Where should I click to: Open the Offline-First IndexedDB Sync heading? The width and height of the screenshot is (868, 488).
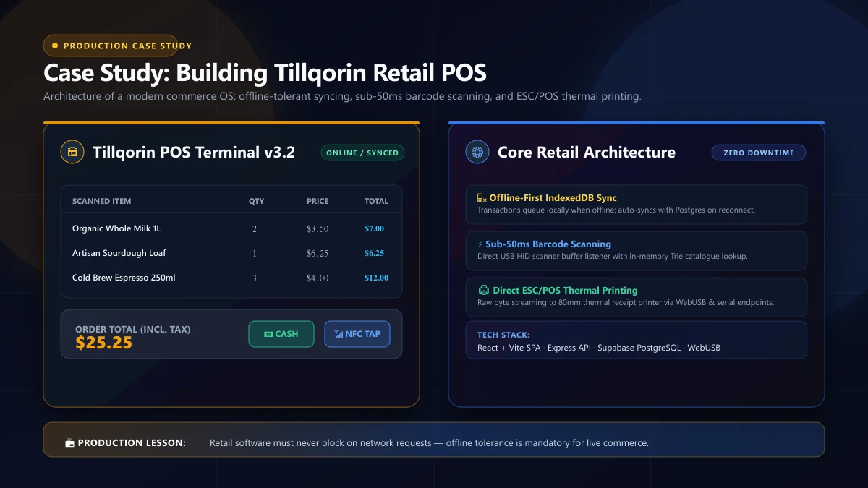tap(553, 197)
